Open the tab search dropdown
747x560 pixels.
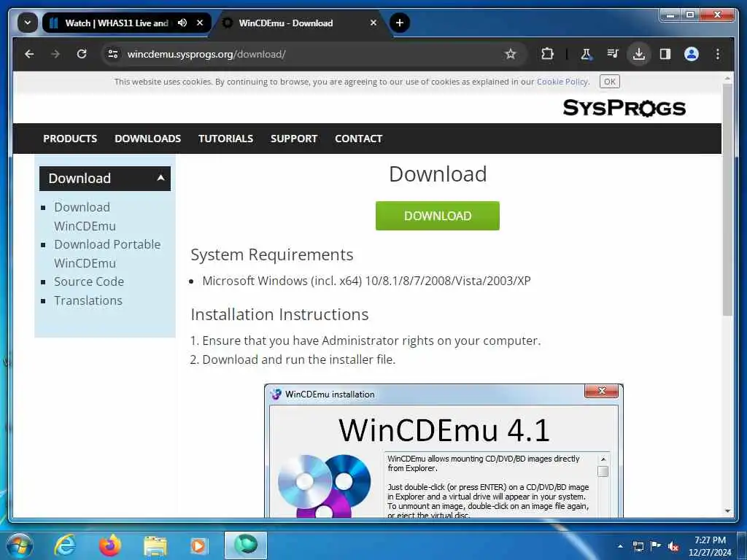tap(28, 23)
